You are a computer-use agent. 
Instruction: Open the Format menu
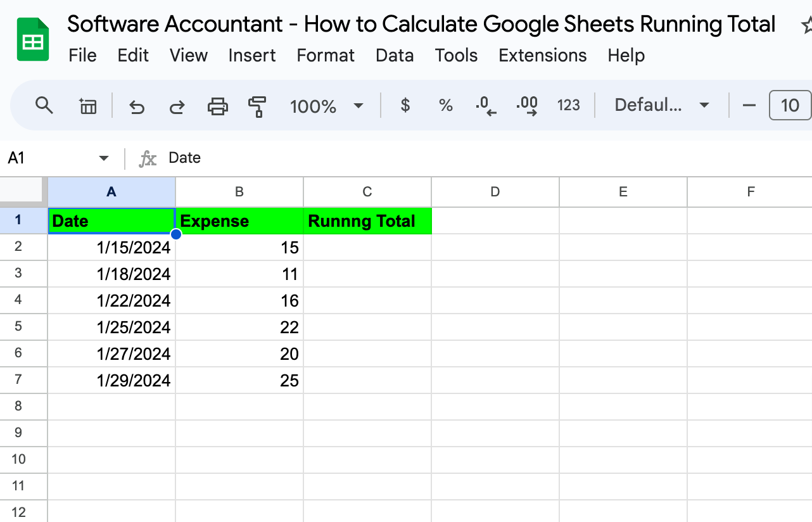pyautogui.click(x=326, y=56)
